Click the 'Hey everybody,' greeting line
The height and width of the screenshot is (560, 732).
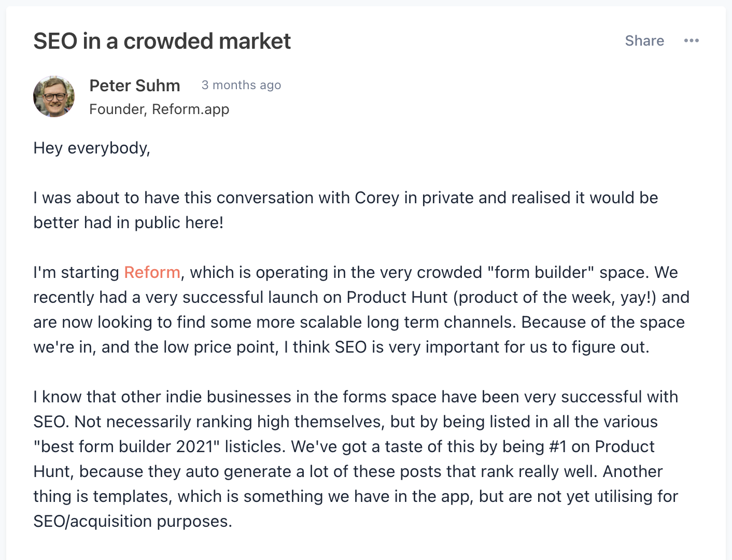(x=92, y=148)
